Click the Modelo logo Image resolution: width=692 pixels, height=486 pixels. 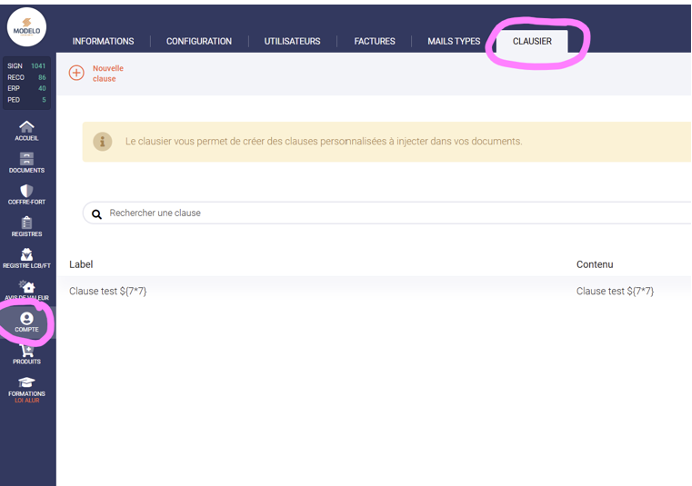point(27,29)
